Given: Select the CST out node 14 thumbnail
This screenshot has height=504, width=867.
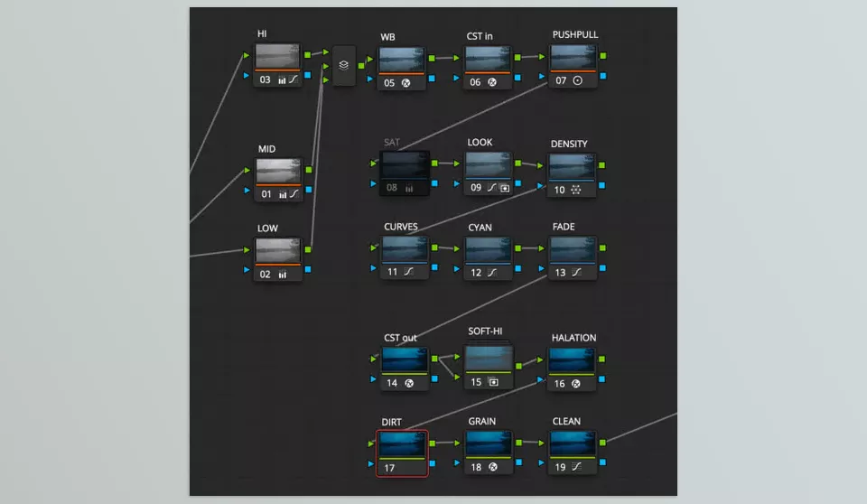Looking at the screenshot, I should click(x=405, y=360).
